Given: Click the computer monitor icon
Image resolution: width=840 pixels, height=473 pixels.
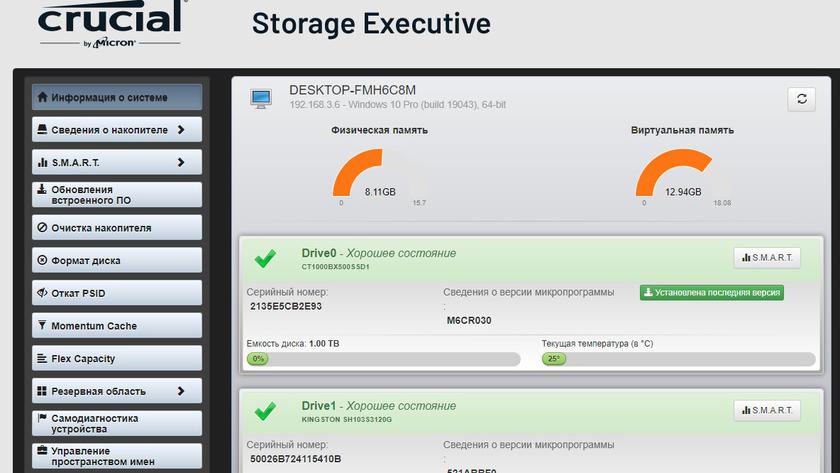Looking at the screenshot, I should (x=261, y=98).
